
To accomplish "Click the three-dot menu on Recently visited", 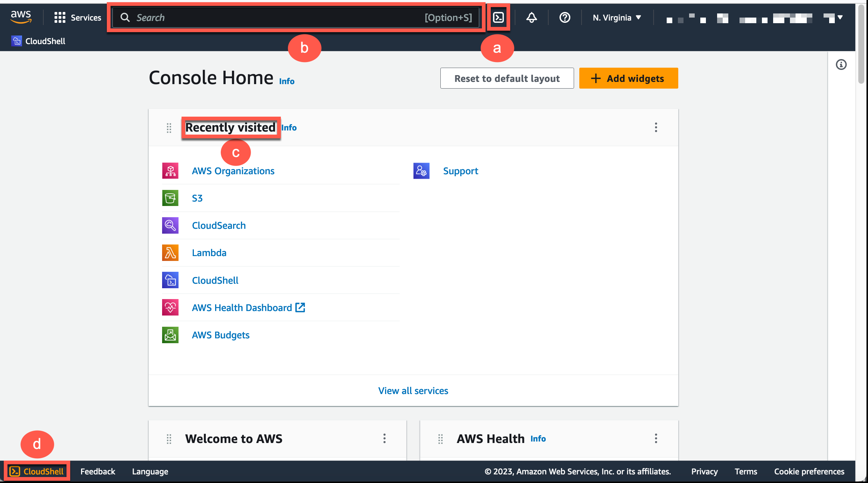I will click(656, 127).
